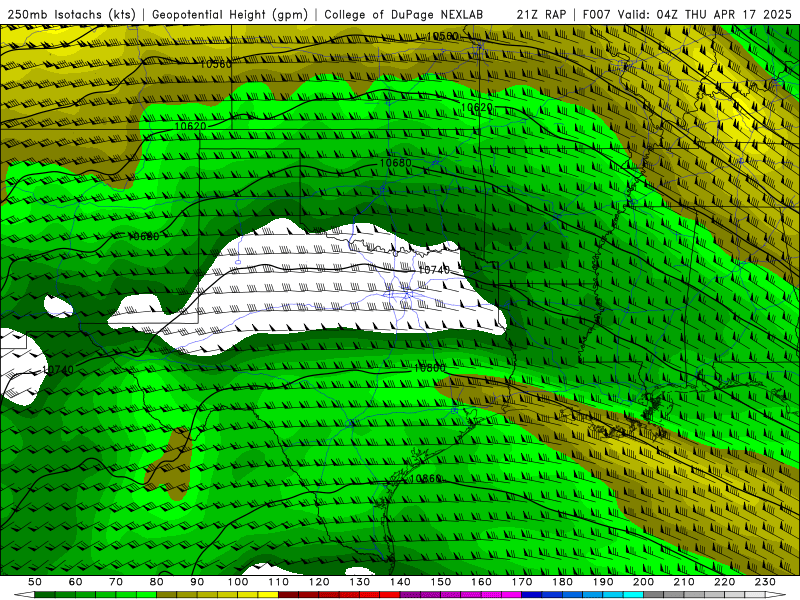Click the 'F007' forecast hour label

click(x=596, y=15)
